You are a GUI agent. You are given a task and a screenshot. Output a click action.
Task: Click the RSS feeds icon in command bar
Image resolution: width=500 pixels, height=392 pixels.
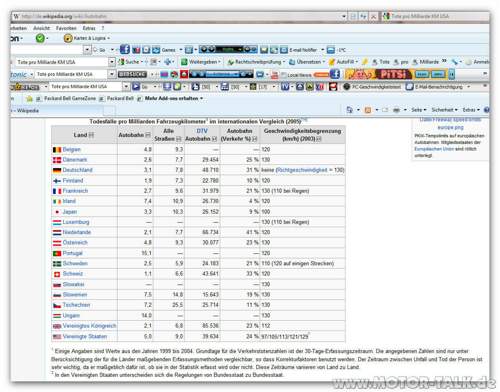368,110
